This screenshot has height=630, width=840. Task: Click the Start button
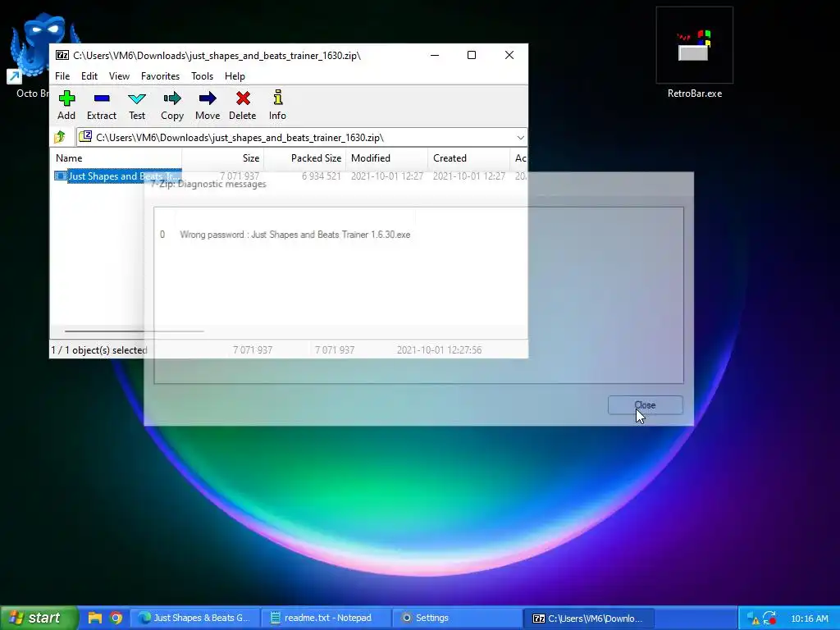coord(39,618)
